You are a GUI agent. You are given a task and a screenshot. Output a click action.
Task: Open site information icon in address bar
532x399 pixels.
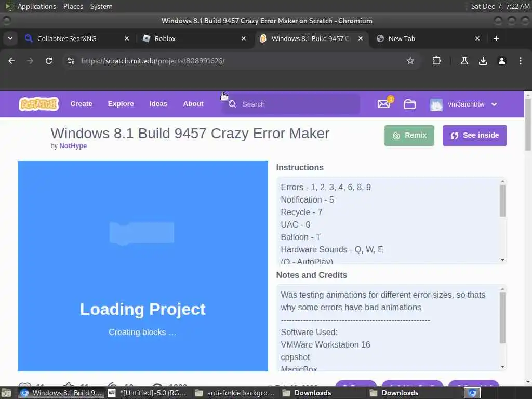pos(71,61)
